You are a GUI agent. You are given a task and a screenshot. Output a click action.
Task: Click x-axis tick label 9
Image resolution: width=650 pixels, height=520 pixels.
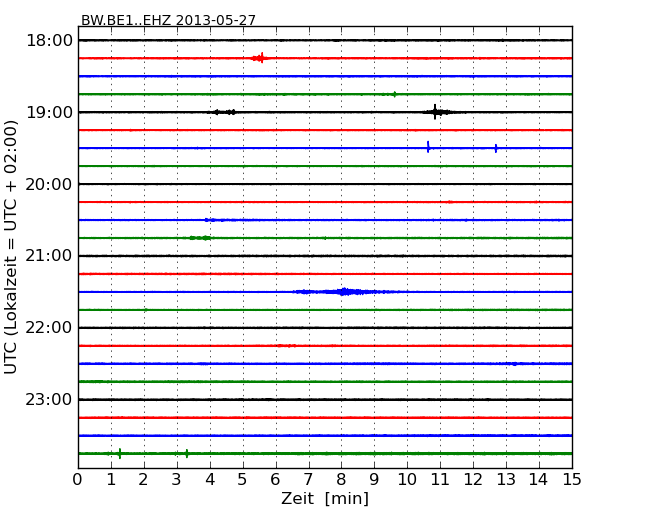[x=374, y=480]
